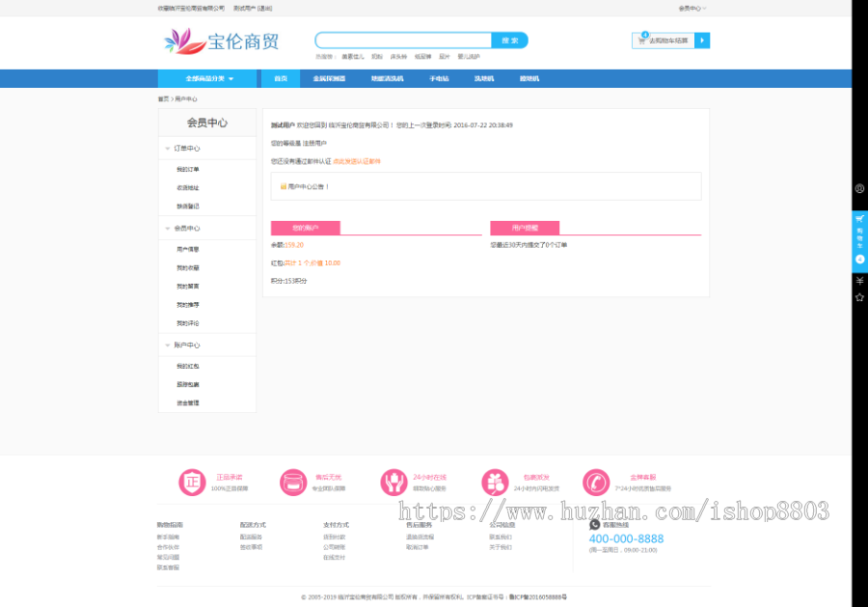Click the 400-000-8888 hotline number
This screenshot has width=868, height=607.
click(626, 538)
